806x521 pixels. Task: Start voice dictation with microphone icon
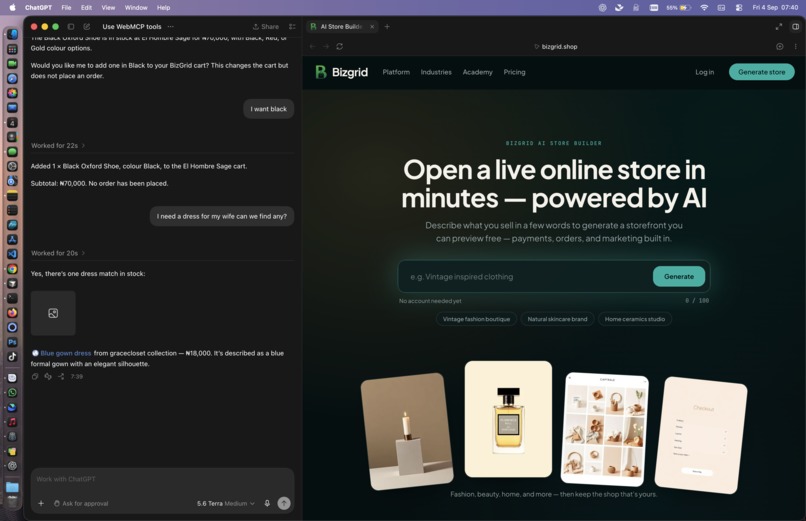click(x=267, y=504)
